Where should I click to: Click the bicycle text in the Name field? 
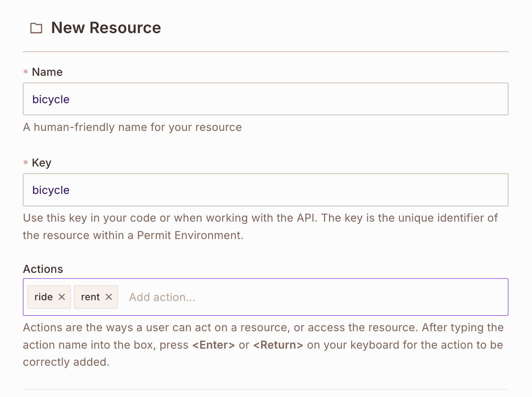[x=51, y=99]
